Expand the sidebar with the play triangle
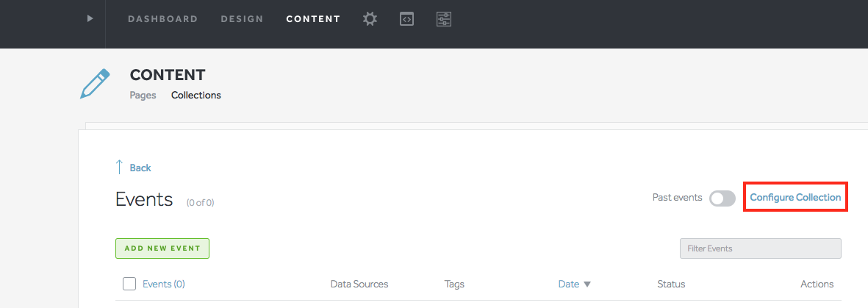 point(90,18)
